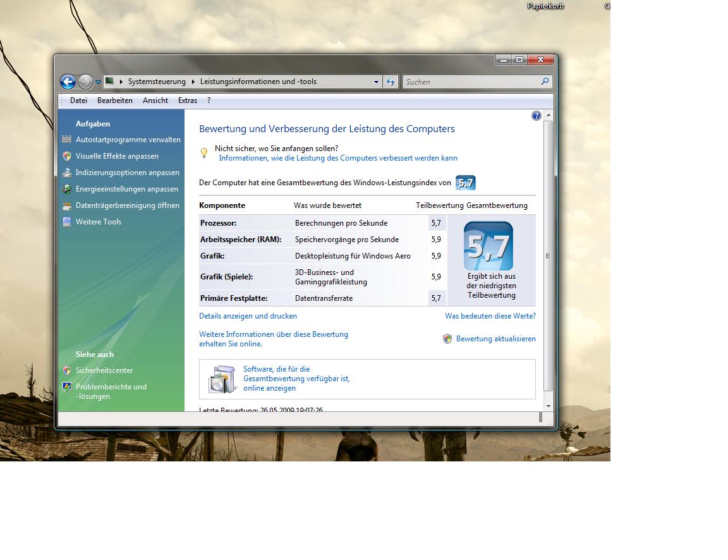Click the control panel icon in address bar
The width and height of the screenshot is (728, 560).
109,82
